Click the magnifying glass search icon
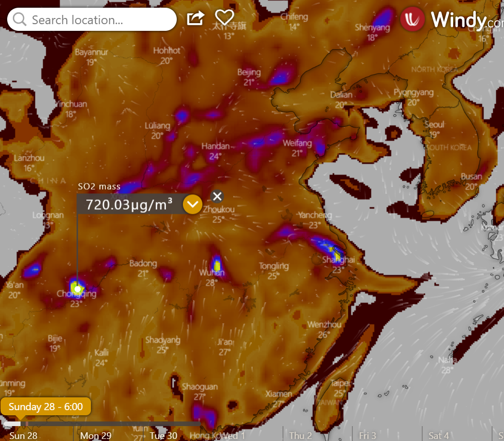 pyautogui.click(x=20, y=20)
